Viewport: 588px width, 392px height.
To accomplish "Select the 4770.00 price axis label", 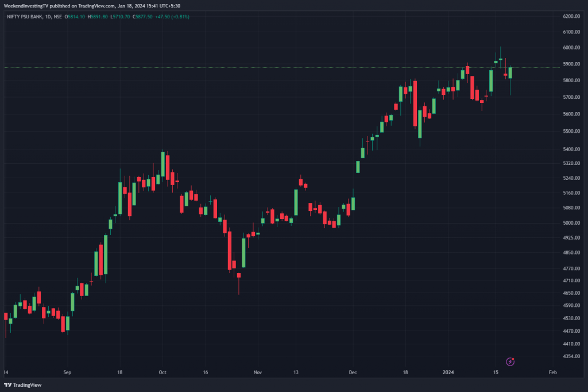I will [571, 269].
